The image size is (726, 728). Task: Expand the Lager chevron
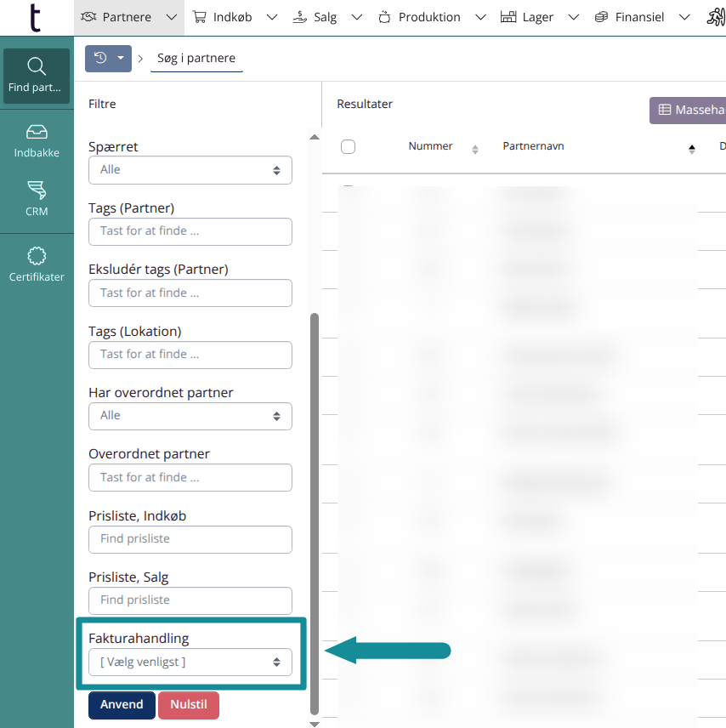point(574,17)
